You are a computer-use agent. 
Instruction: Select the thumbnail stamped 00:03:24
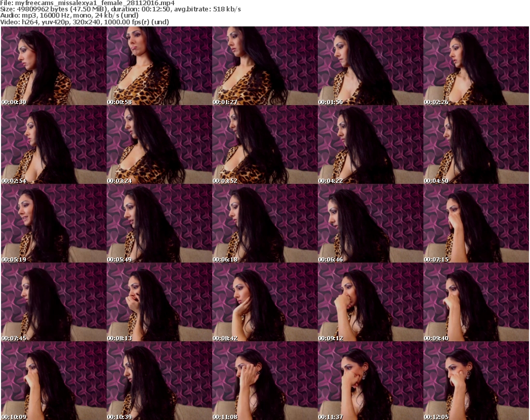159,144
